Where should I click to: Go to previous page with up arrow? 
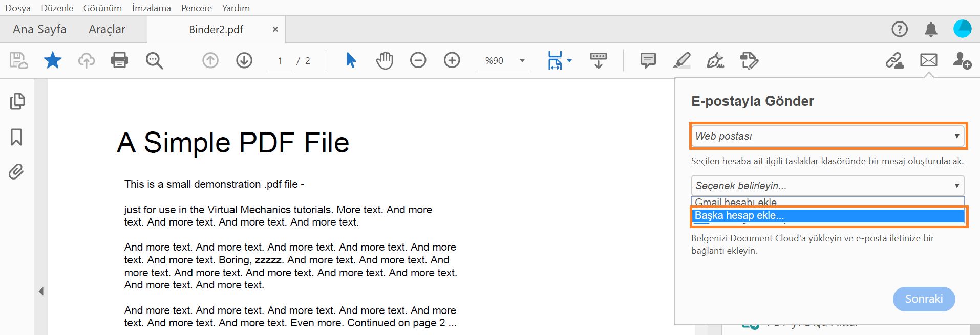[x=210, y=60]
